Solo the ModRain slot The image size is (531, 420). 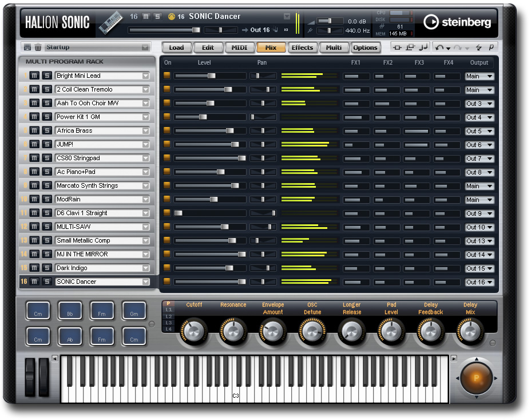pos(47,199)
